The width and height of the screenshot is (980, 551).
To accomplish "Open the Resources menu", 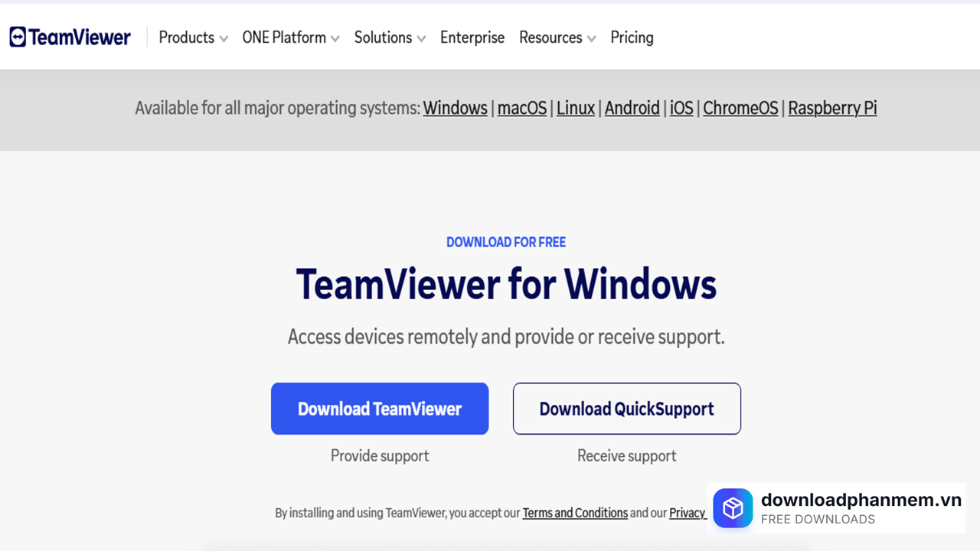I will coord(550,37).
